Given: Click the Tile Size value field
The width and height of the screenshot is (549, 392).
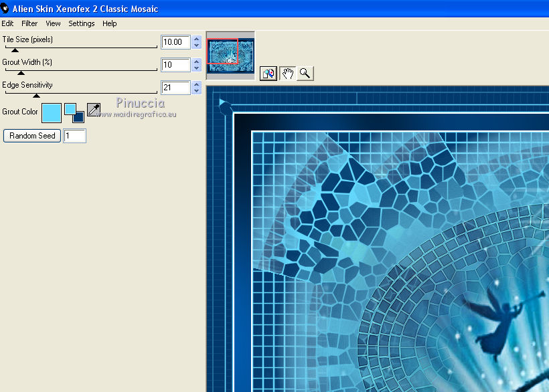Looking at the screenshot, I should (x=175, y=42).
